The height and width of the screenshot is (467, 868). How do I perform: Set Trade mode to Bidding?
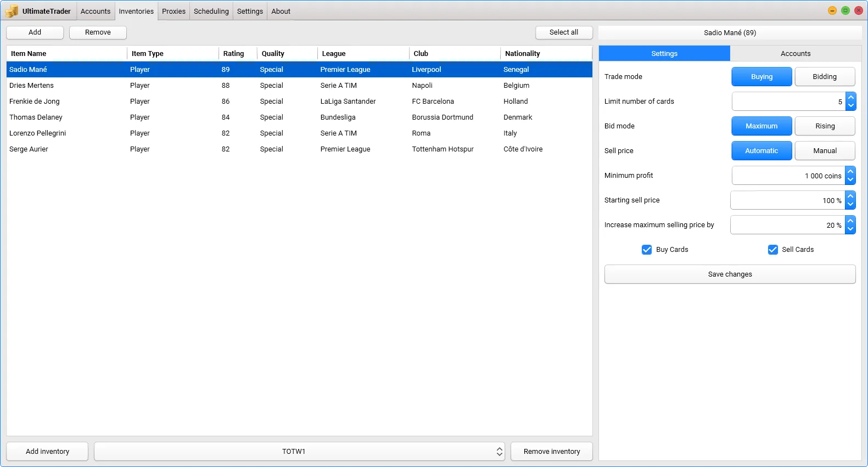825,77
